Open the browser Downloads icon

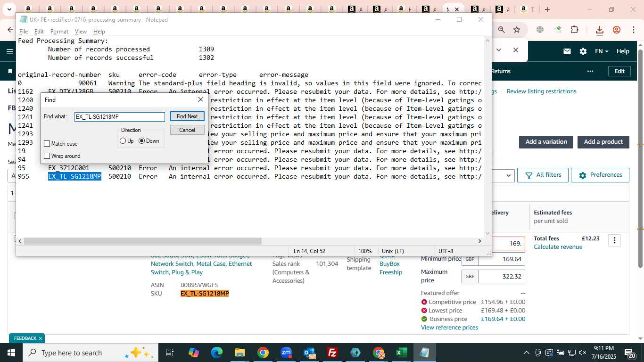(600, 30)
